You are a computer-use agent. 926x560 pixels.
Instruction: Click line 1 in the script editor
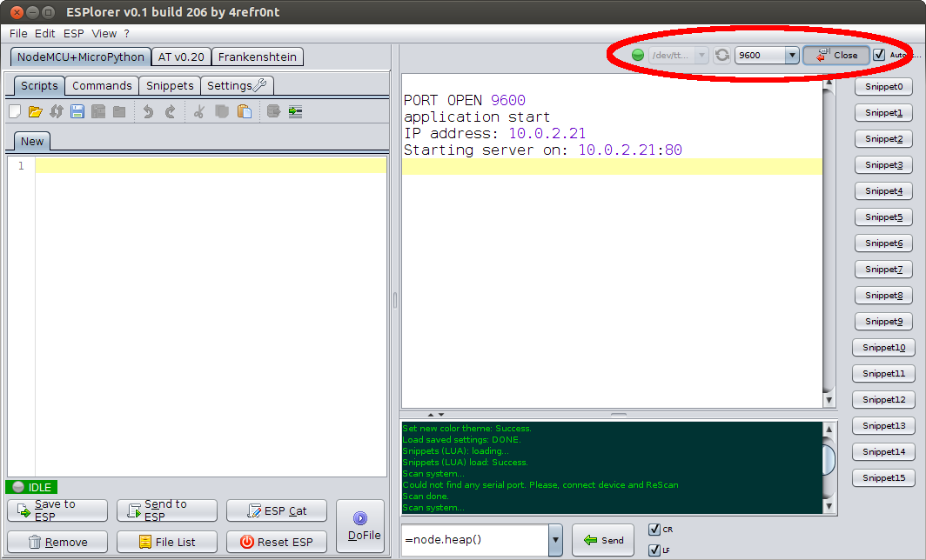point(211,166)
